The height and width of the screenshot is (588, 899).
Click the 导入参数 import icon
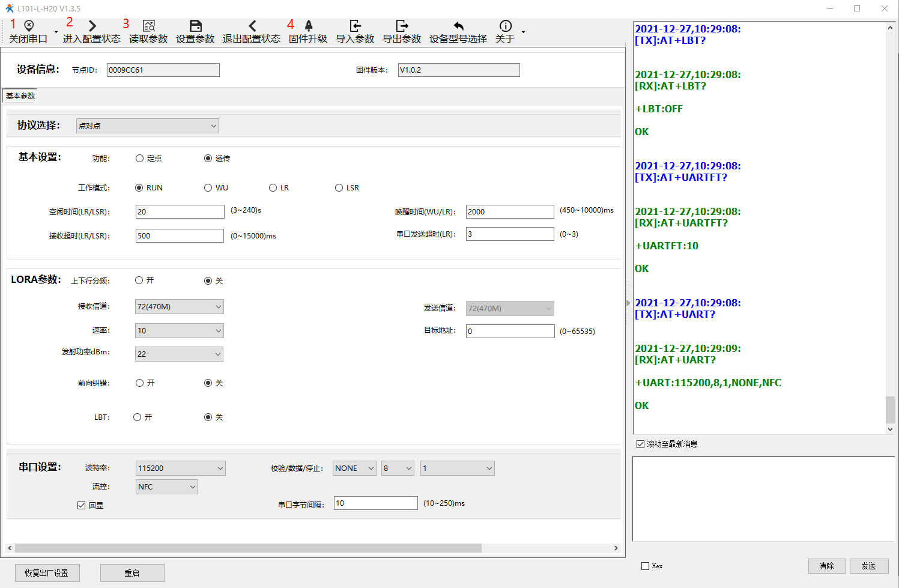point(355,26)
